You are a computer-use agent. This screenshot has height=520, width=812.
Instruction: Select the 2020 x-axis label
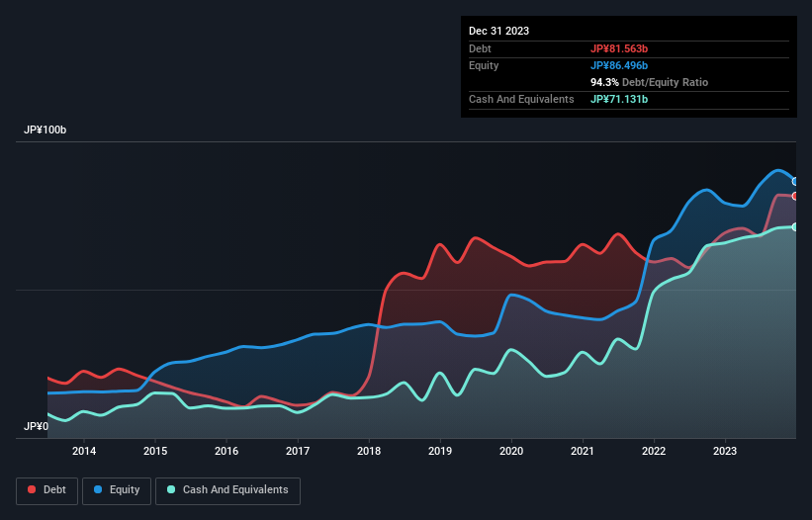511,451
